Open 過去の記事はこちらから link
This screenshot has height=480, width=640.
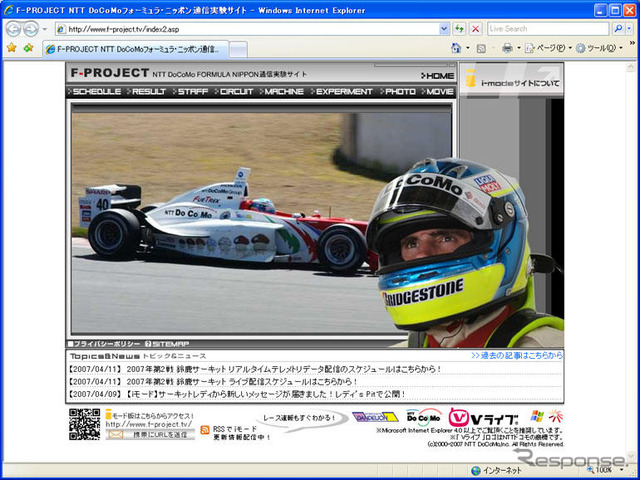point(517,356)
